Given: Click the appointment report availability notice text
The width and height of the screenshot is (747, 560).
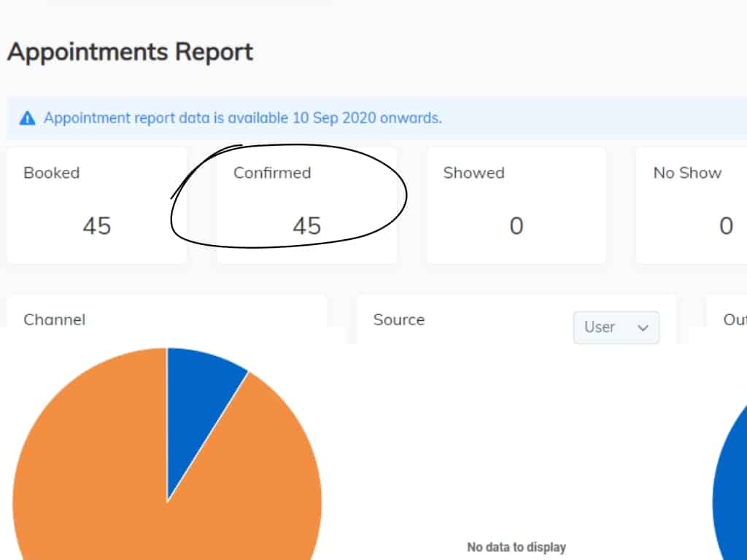Looking at the screenshot, I should point(242,118).
